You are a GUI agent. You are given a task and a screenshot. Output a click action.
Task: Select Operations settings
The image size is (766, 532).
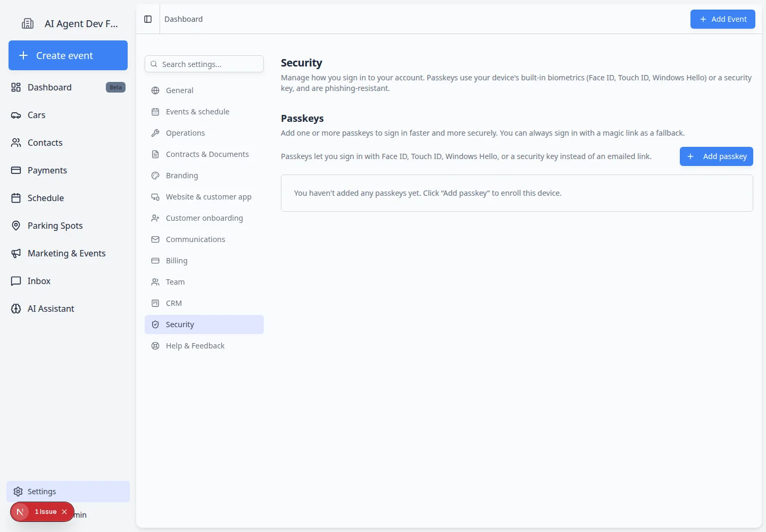(204, 133)
